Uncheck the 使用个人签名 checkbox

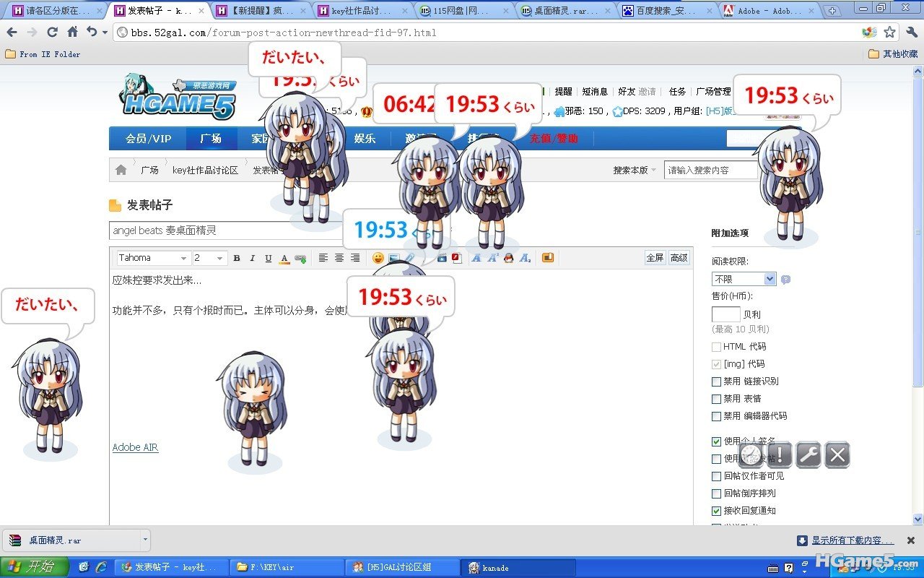(716, 441)
